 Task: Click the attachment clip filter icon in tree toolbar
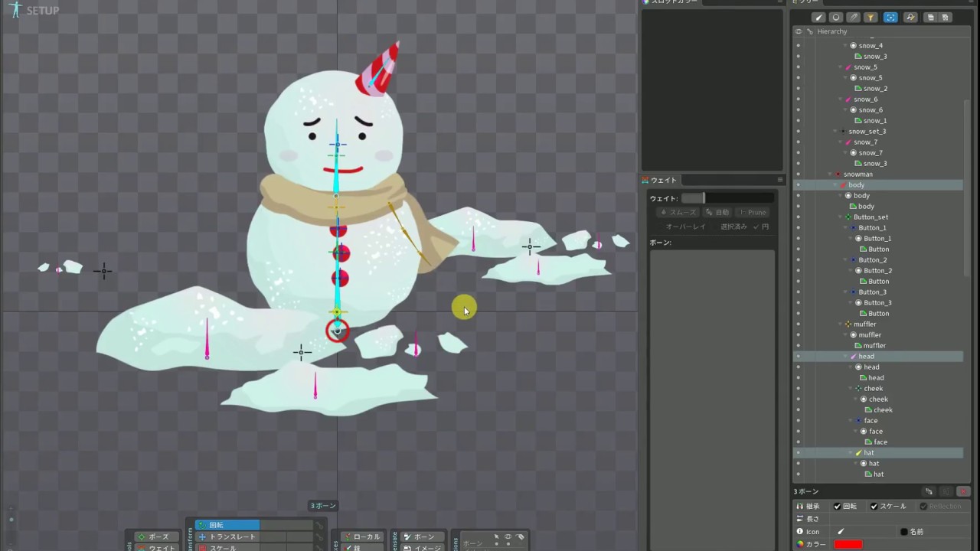click(x=854, y=18)
